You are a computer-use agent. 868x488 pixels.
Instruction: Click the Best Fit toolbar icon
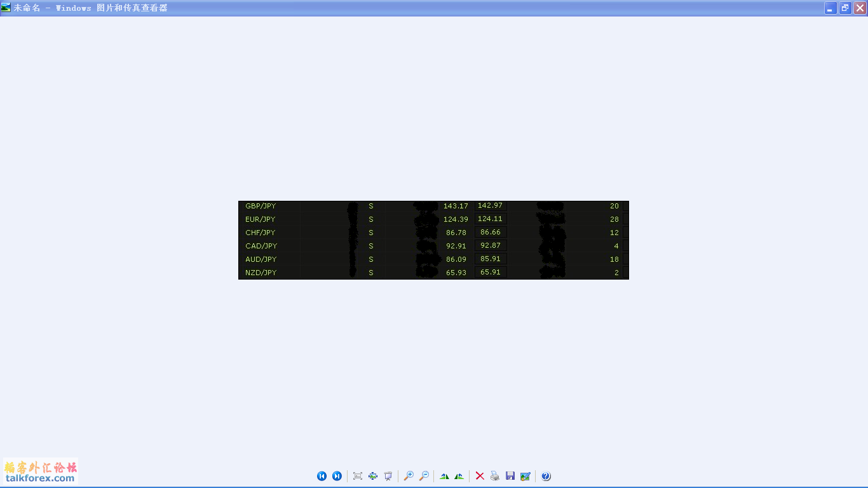pos(358,476)
